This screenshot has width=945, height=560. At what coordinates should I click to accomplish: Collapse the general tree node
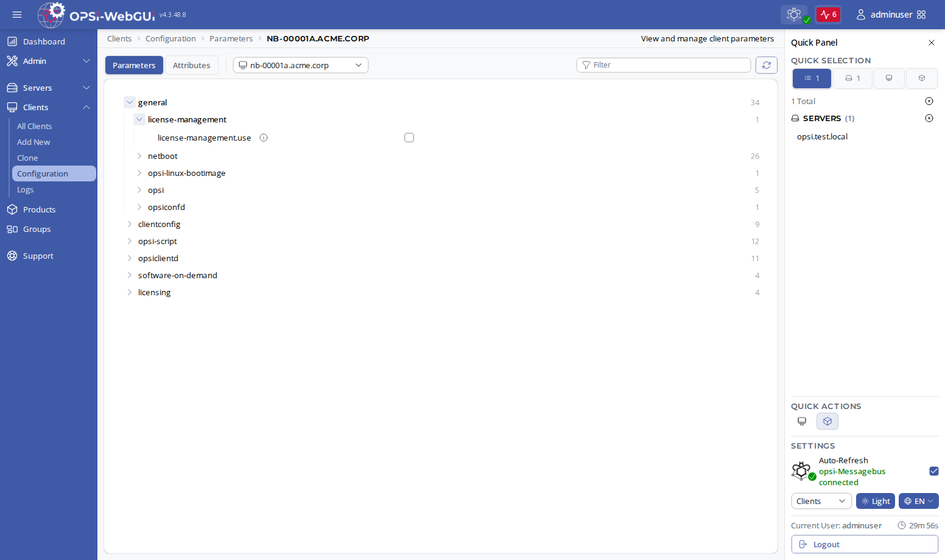pos(130,102)
